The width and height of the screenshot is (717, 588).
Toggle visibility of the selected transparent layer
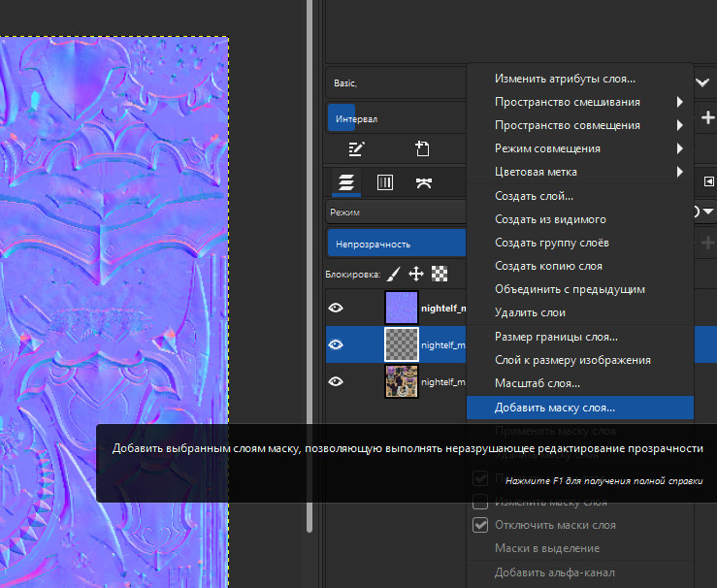336,344
